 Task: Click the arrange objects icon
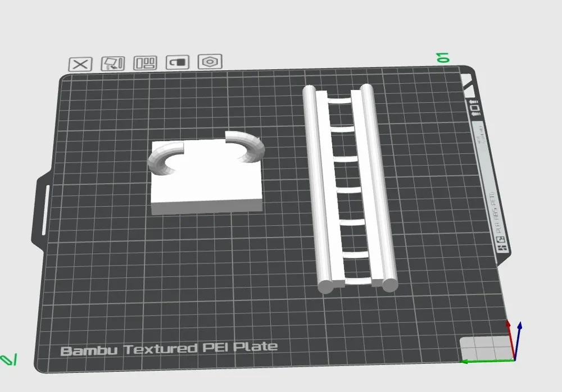(145, 63)
